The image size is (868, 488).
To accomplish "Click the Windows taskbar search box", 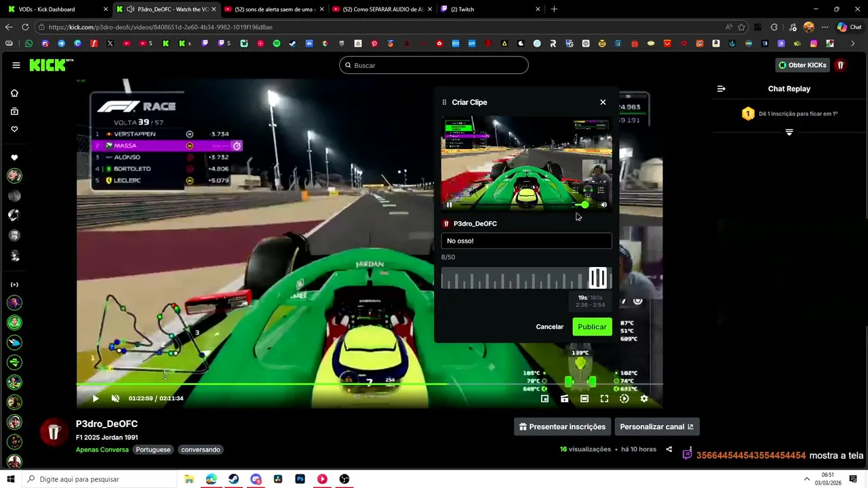I will coord(100,479).
